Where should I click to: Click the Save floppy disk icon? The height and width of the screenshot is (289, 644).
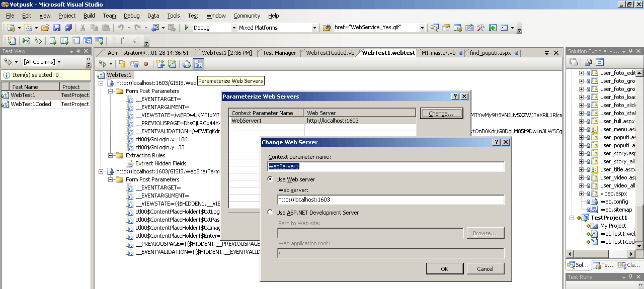click(56, 28)
